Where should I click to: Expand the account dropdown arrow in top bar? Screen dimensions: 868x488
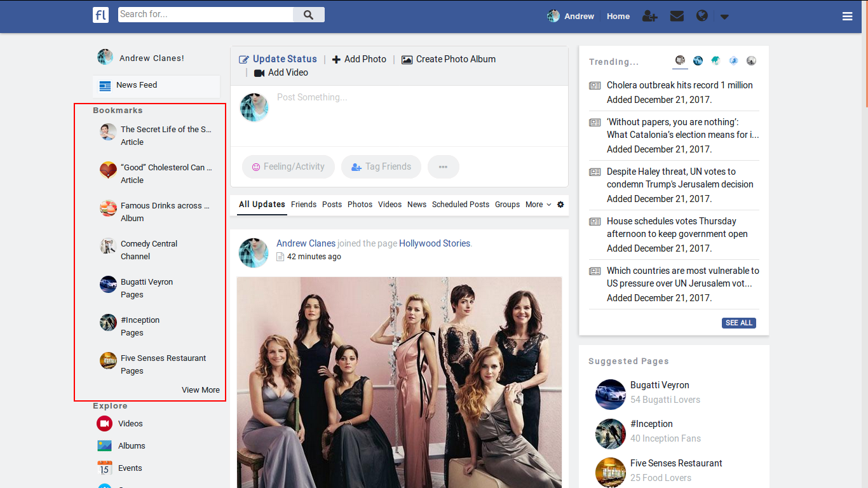coord(724,17)
